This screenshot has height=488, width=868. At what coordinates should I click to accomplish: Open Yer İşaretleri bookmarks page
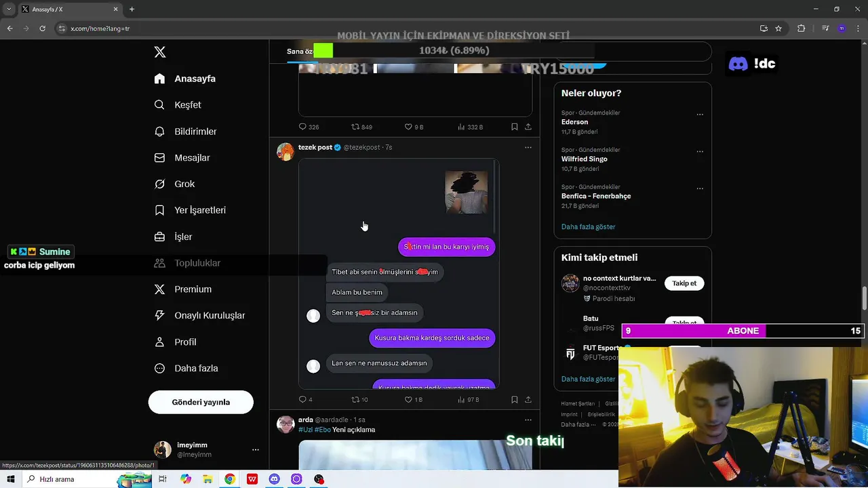point(190,210)
